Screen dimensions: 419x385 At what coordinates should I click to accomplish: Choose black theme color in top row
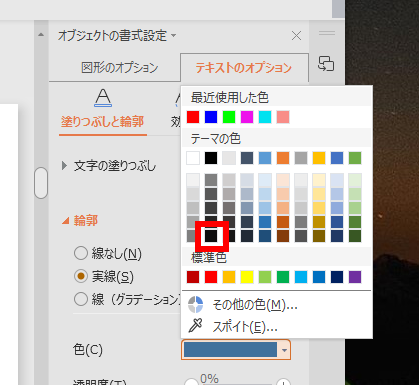pos(211,158)
